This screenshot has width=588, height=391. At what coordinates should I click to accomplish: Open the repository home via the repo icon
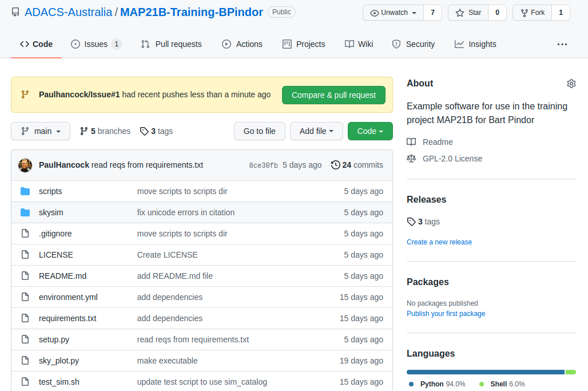click(x=15, y=11)
